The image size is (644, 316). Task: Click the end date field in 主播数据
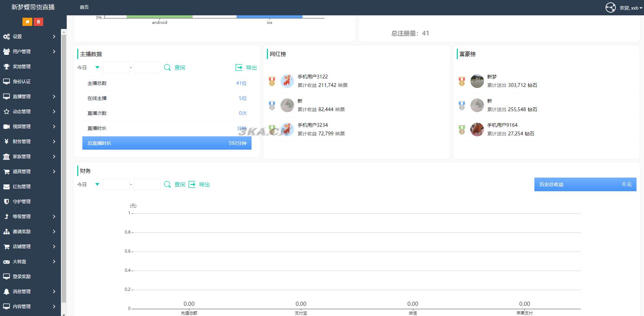coord(147,67)
